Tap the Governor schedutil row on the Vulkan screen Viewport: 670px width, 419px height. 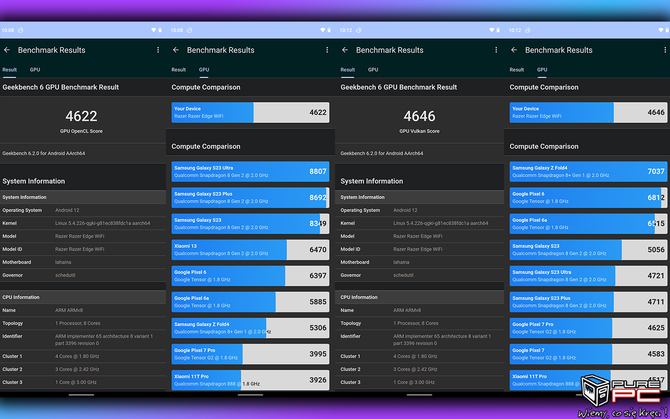coord(421,275)
